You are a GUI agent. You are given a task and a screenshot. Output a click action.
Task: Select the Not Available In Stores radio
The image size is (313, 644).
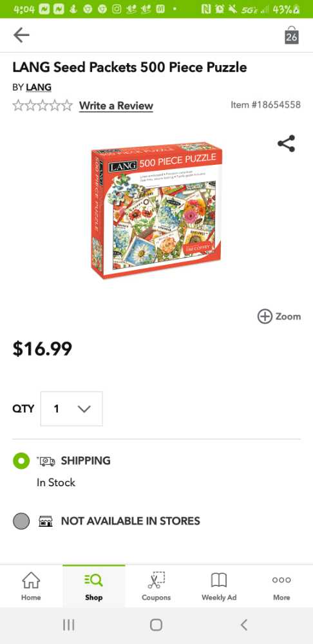point(21,521)
